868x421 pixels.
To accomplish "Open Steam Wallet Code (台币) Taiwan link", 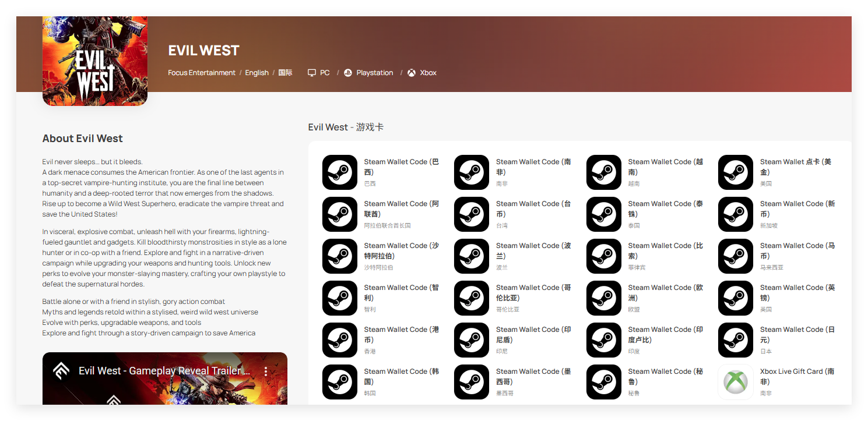I will 533,208.
